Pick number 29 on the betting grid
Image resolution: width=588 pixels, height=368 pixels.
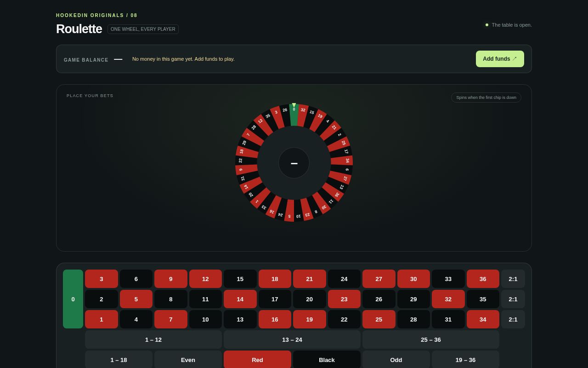pyautogui.click(x=413, y=299)
